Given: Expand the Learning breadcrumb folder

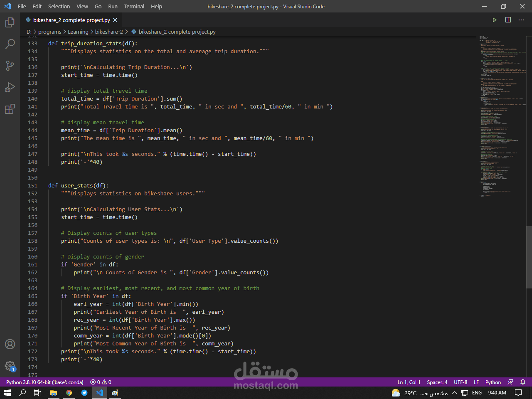Looking at the screenshot, I should pos(78,32).
